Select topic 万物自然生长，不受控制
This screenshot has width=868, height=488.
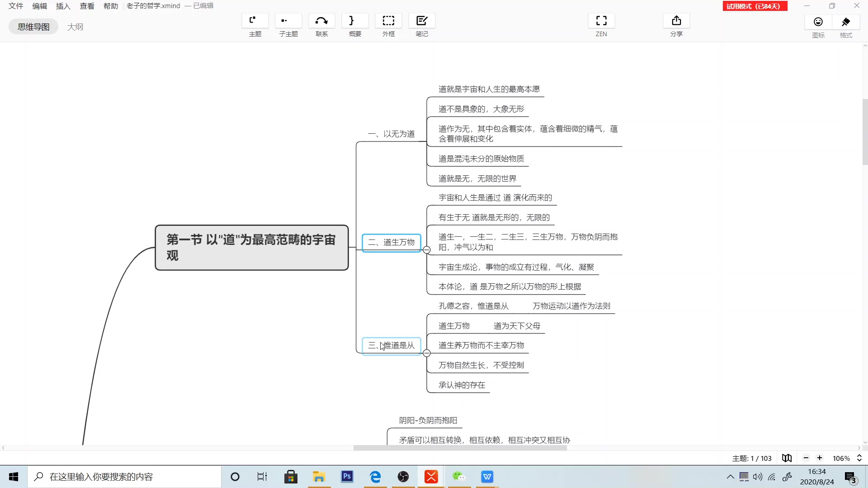pyautogui.click(x=481, y=365)
